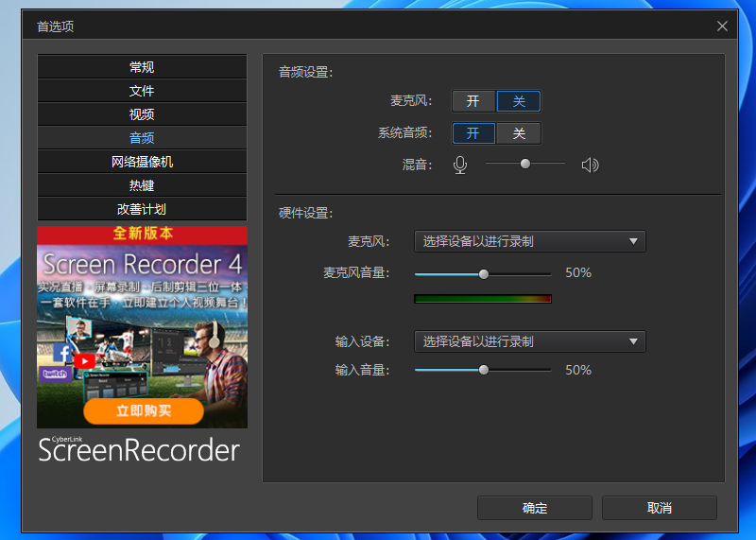Viewport: 756px width, 540px height.
Task: Click the 输入音量 slider handle
Action: [484, 370]
